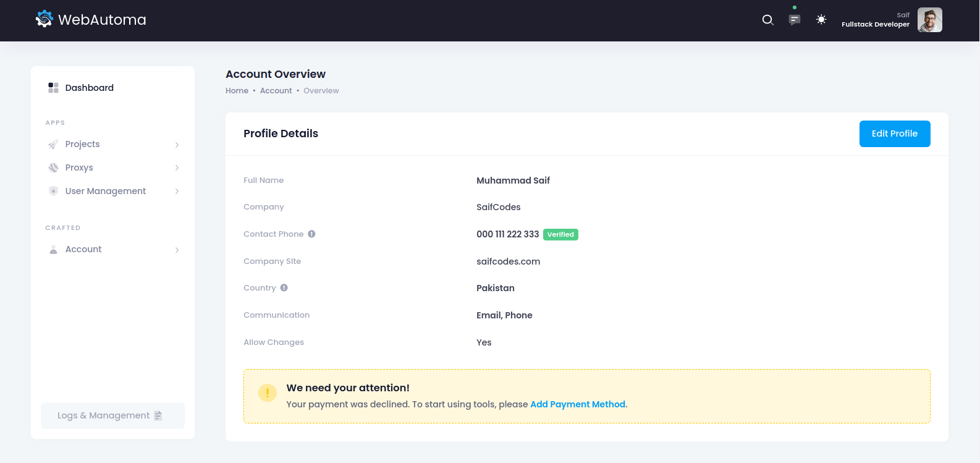This screenshot has height=463, width=980.
Task: Expand the Proxys submenu arrow
Action: 177,168
